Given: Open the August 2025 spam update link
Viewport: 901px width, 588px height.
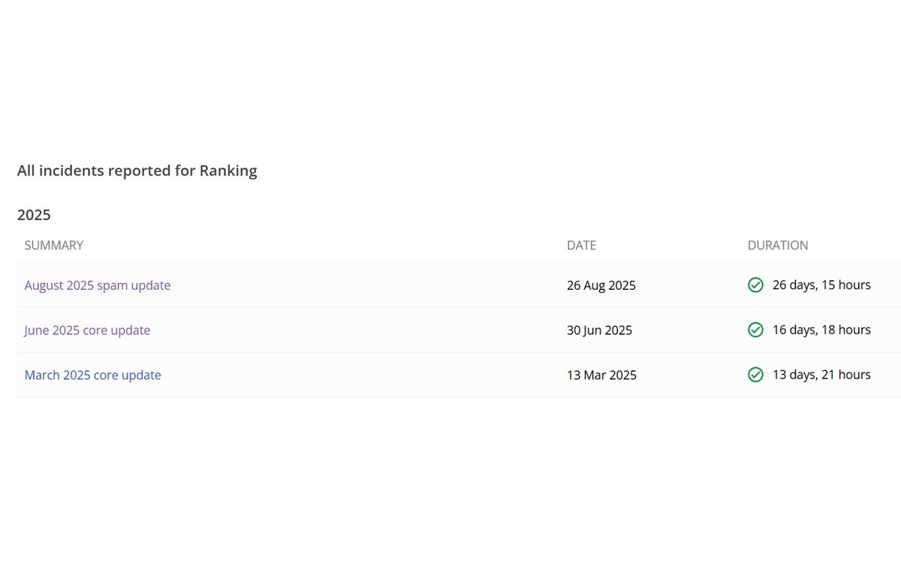Looking at the screenshot, I should pyautogui.click(x=98, y=285).
